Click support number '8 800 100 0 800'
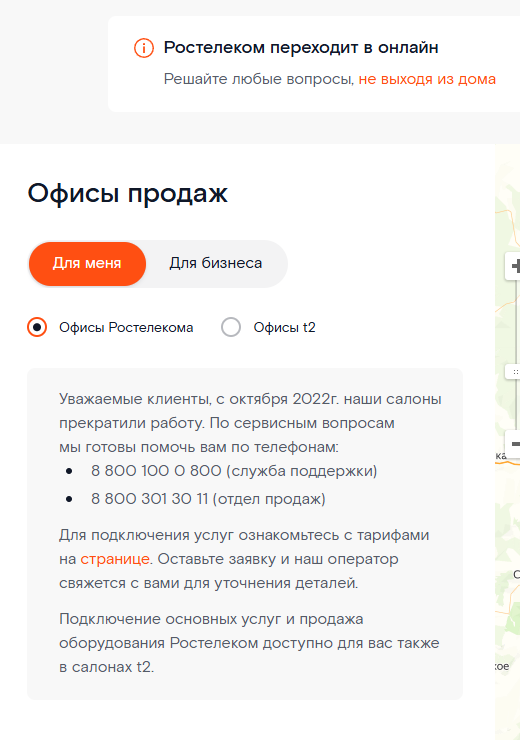Screen dimensions: 520x740 (156, 471)
